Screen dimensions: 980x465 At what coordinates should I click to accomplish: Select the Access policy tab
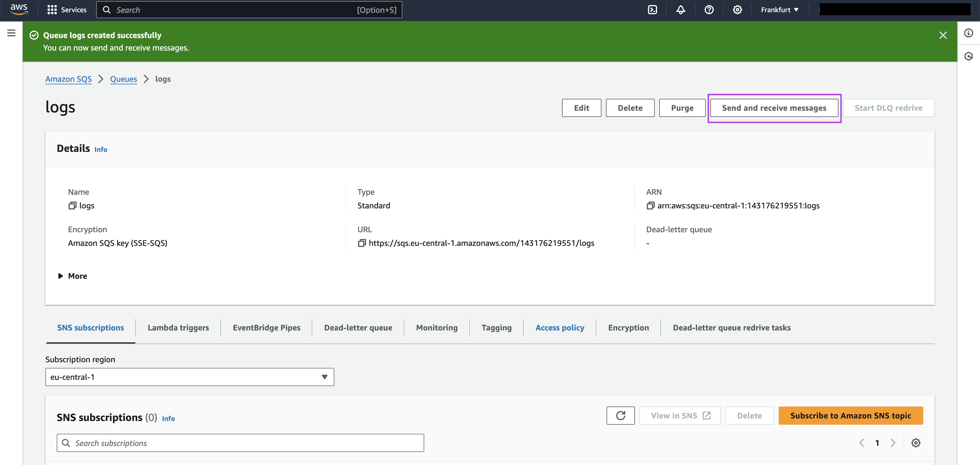pos(560,327)
